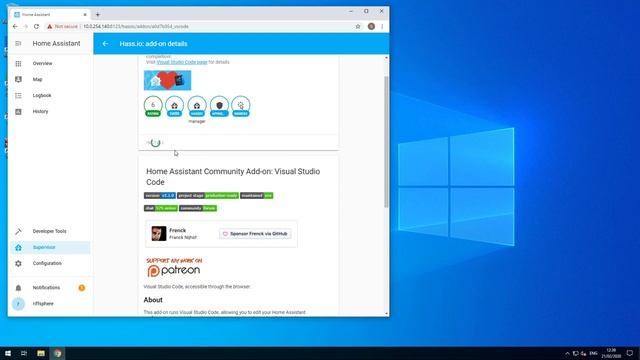Screen dimensions: 640x360
Task: Open Task View on the taskbar
Action: pyautogui.click(x=24, y=353)
